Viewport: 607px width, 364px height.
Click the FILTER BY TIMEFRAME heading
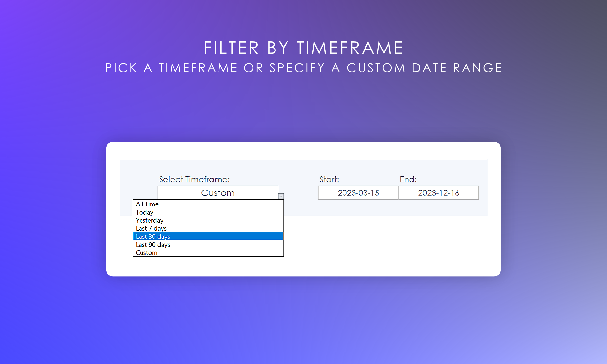click(303, 48)
